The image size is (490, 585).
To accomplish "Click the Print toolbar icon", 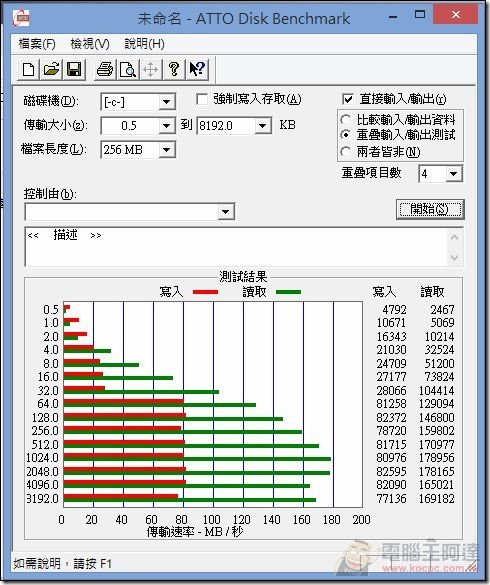I will 105,69.
